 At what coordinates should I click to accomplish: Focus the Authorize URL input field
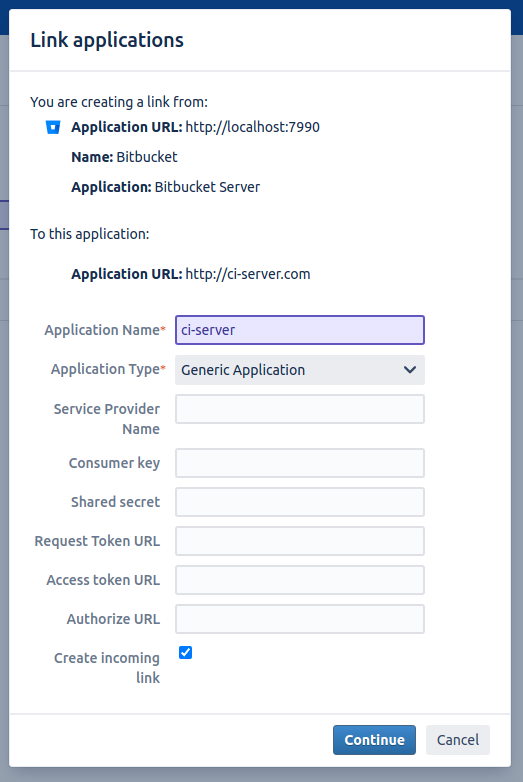tap(300, 619)
